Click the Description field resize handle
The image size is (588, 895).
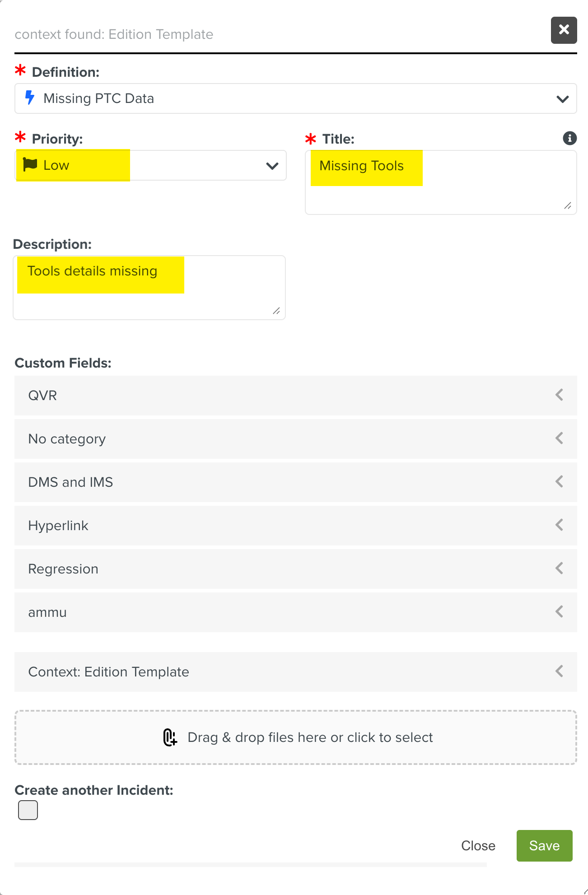[x=276, y=311]
